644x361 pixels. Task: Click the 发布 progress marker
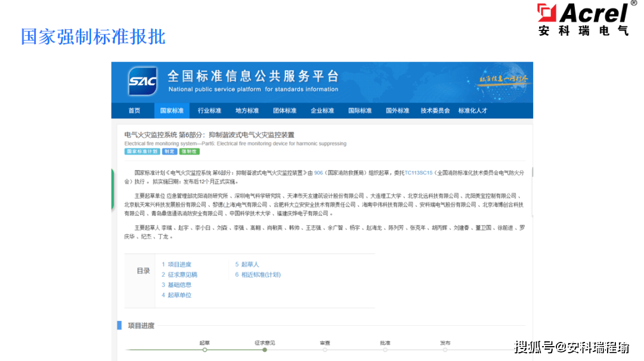pos(445,350)
